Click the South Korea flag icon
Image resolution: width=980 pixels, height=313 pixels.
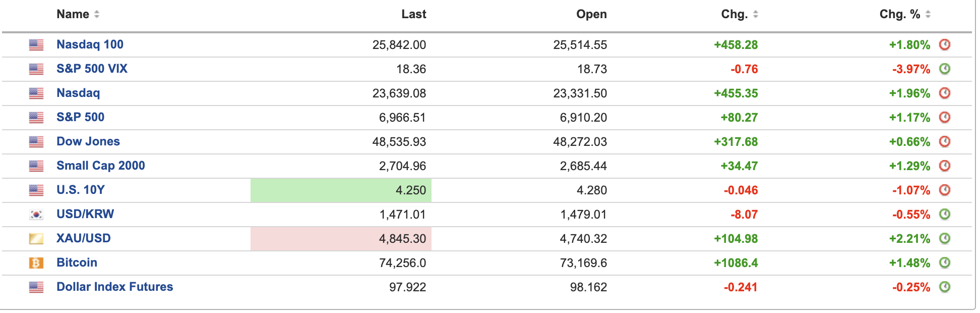(36, 215)
